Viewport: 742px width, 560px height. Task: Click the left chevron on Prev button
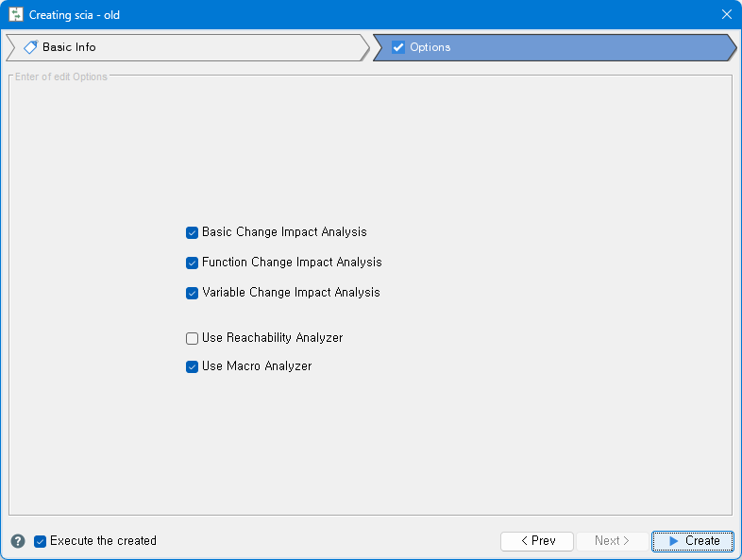click(525, 541)
